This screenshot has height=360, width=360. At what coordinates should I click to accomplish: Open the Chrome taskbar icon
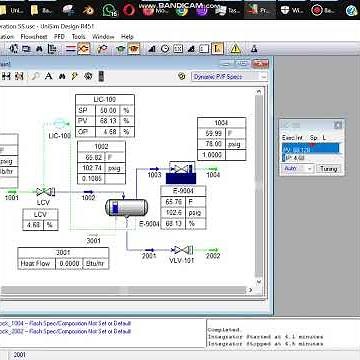pos(182,10)
